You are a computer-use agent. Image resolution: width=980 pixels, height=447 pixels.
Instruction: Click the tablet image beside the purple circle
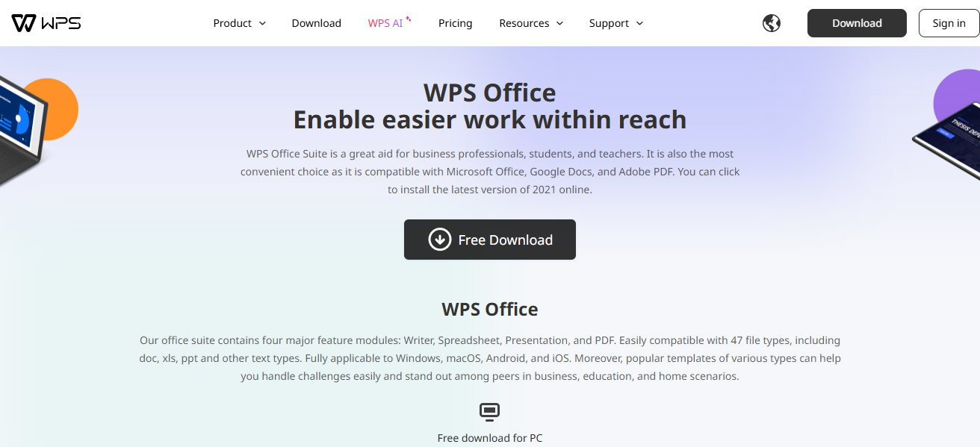[x=947, y=142]
